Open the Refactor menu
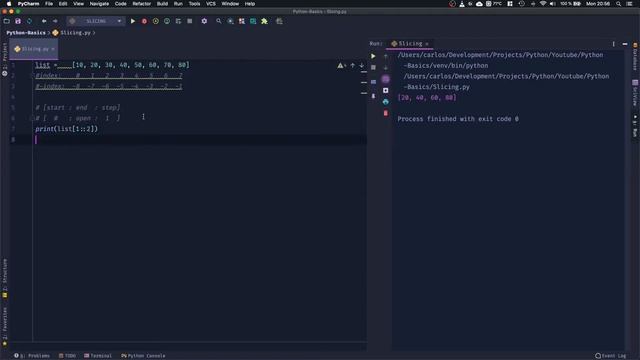The image size is (640, 360). (x=142, y=4)
